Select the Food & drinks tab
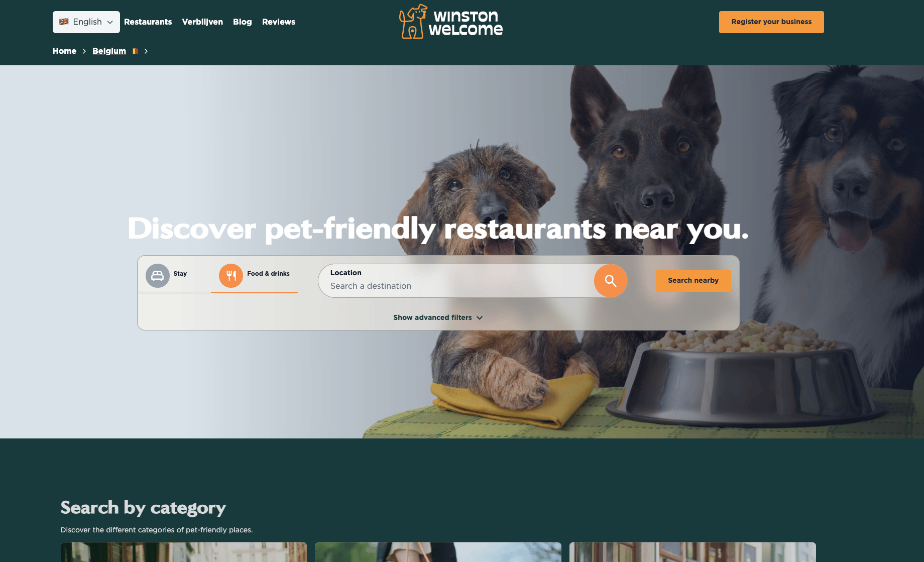This screenshot has width=924, height=562. point(254,276)
